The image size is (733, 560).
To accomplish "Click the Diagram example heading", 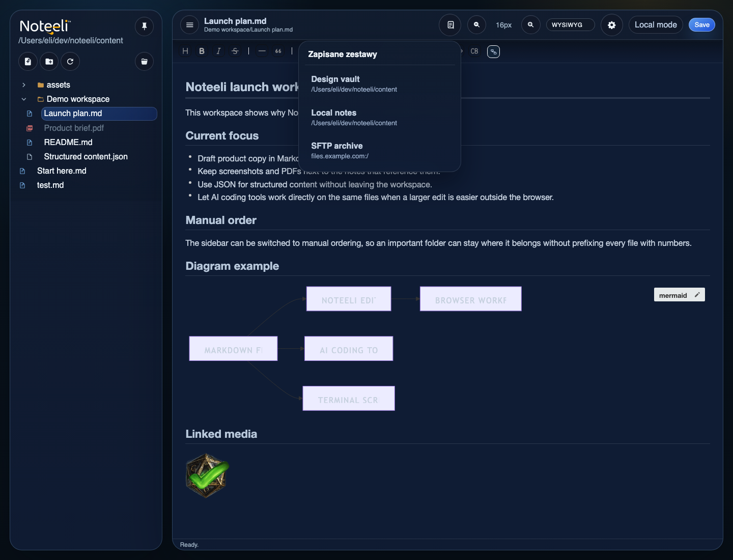I will (232, 266).
